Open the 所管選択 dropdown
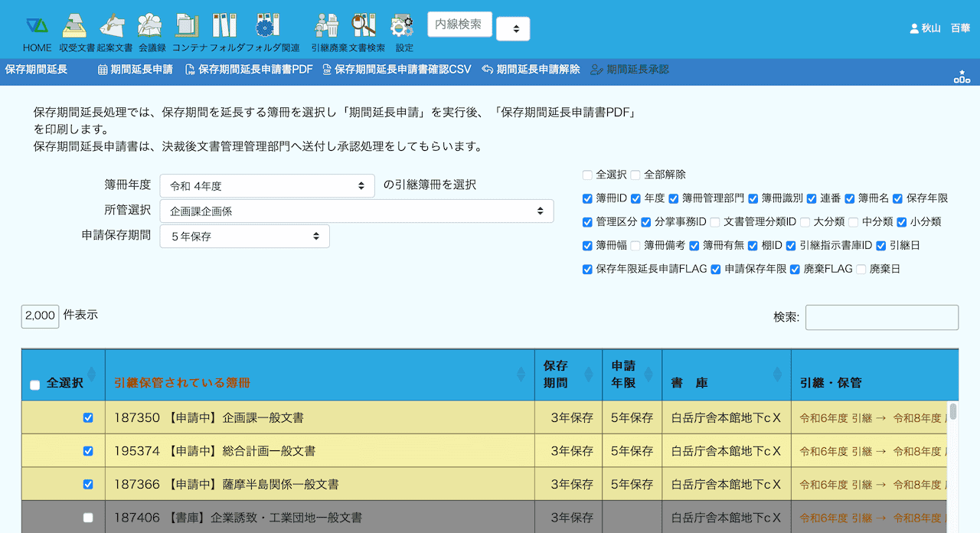This screenshot has height=533, width=980. (356, 211)
